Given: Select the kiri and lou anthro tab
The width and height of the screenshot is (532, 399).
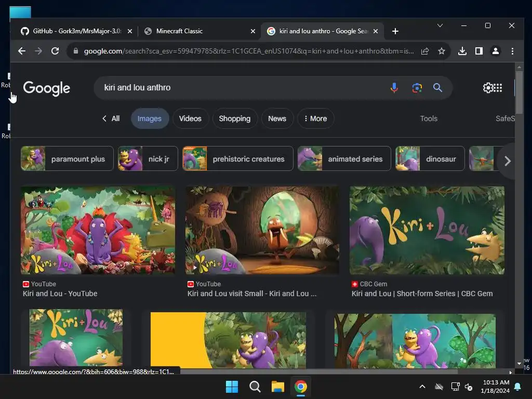Looking at the screenshot, I should click(x=322, y=31).
